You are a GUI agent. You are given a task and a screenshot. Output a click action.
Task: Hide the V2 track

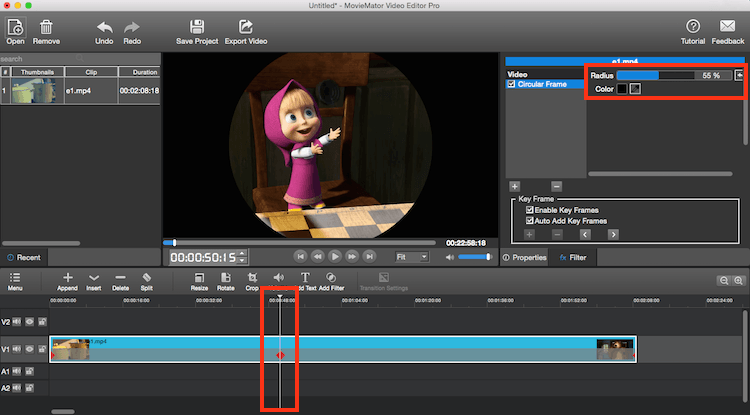point(30,322)
